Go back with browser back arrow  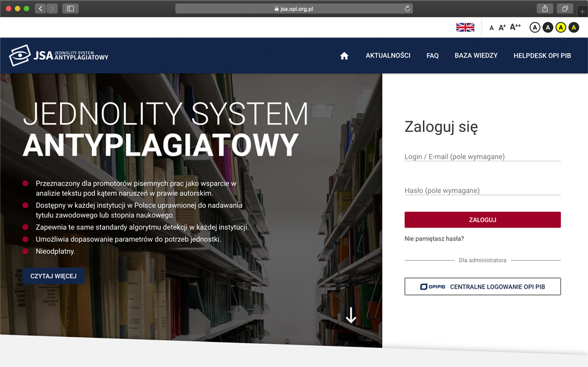click(41, 8)
